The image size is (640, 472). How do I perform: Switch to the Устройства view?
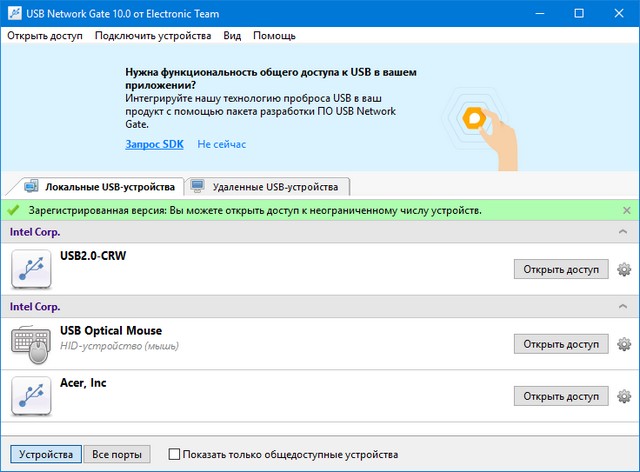pyautogui.click(x=45, y=455)
